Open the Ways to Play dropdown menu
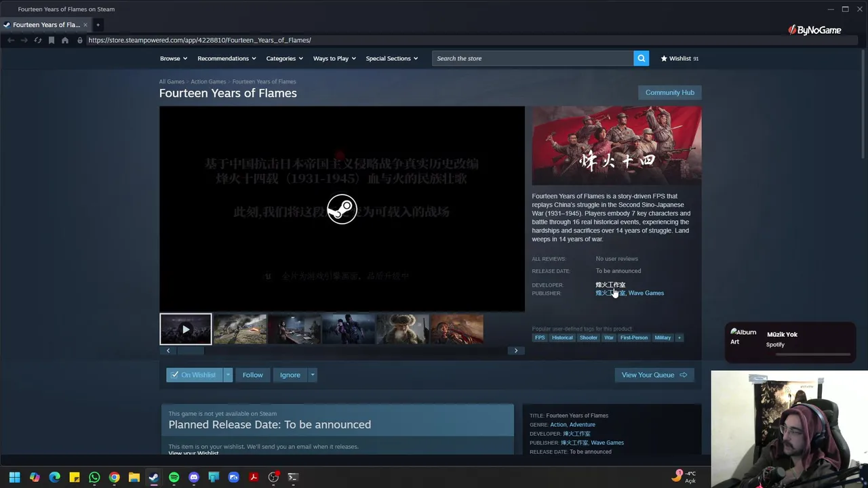Screen dimensions: 868x488 [334, 58]
